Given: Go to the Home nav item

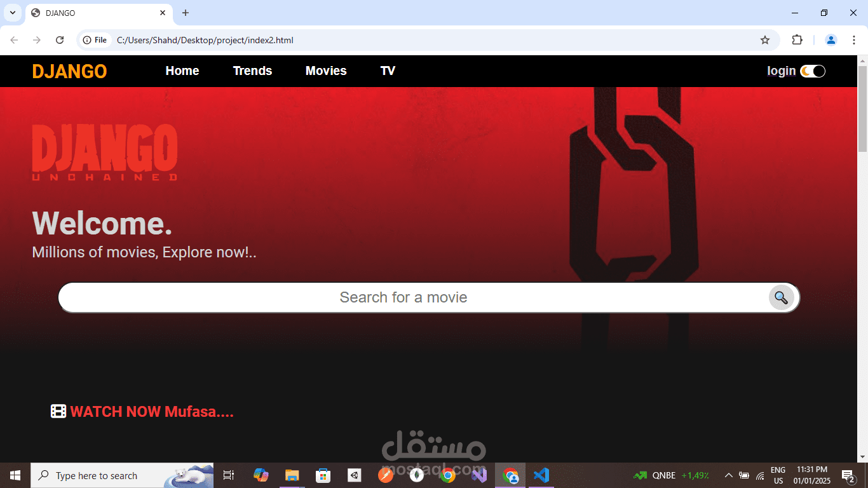Looking at the screenshot, I should tap(182, 71).
